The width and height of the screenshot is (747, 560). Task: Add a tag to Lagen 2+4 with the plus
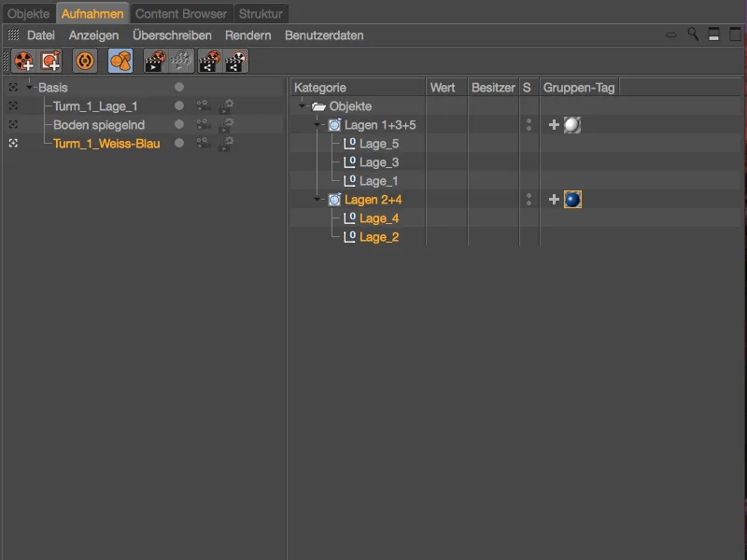[554, 199]
